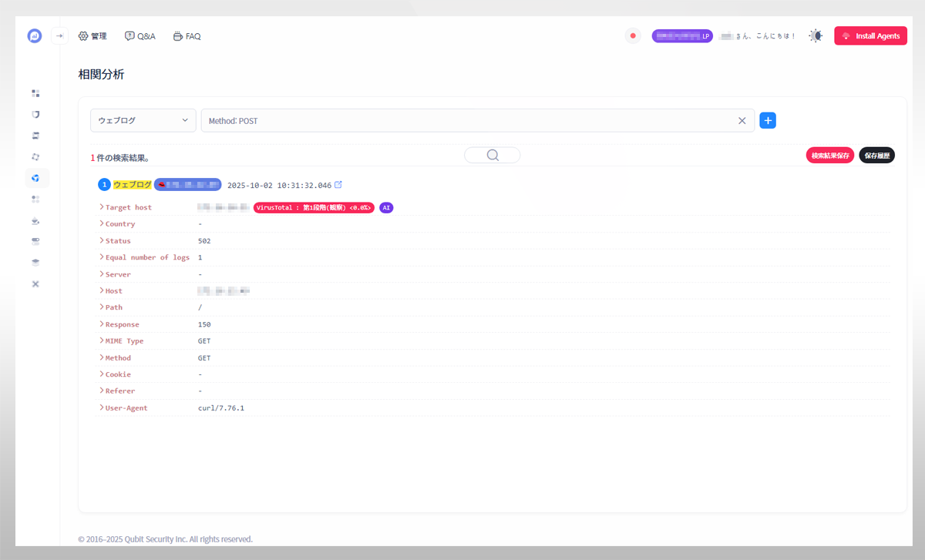Expand the User-Agent row

102,407
